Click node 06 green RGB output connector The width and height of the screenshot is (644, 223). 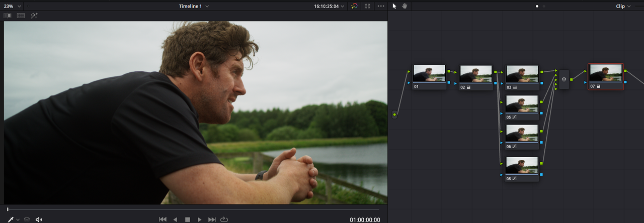pos(541,131)
